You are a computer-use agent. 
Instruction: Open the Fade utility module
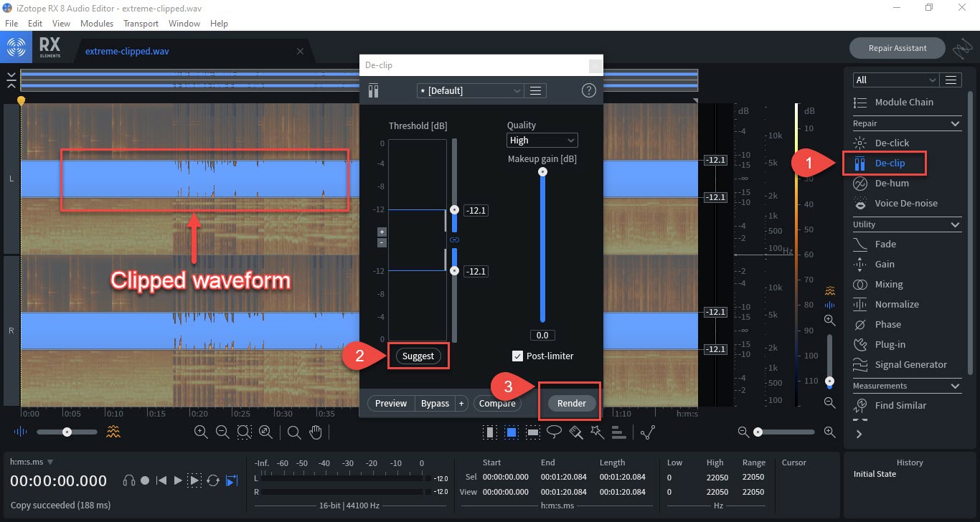pyautogui.click(x=885, y=244)
